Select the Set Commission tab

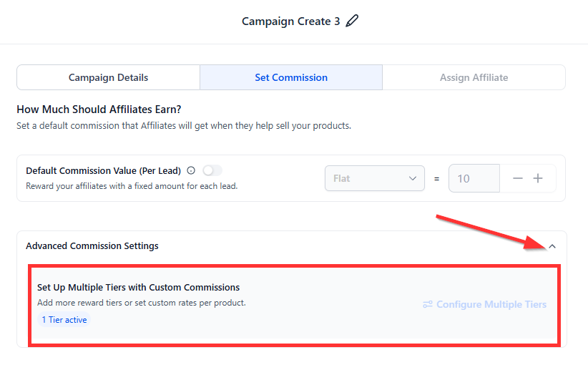click(x=291, y=77)
